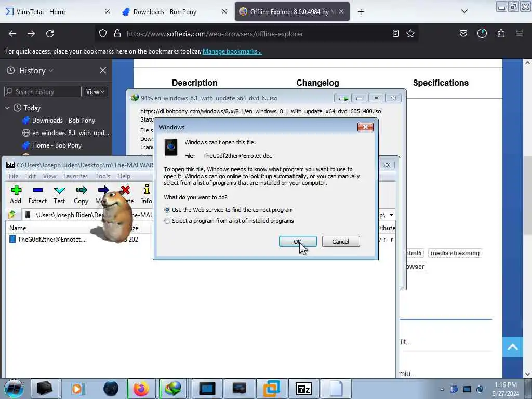Click the media streaming tag
This screenshot has width=532, height=399.
(455, 253)
